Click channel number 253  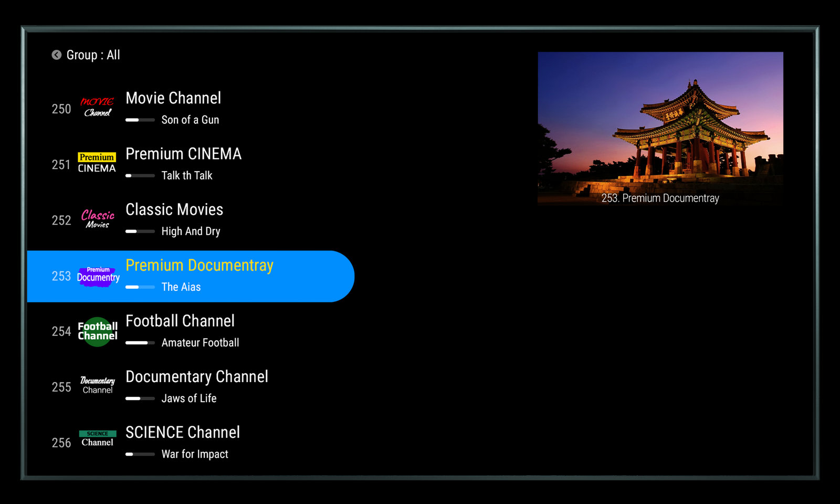pyautogui.click(x=61, y=276)
